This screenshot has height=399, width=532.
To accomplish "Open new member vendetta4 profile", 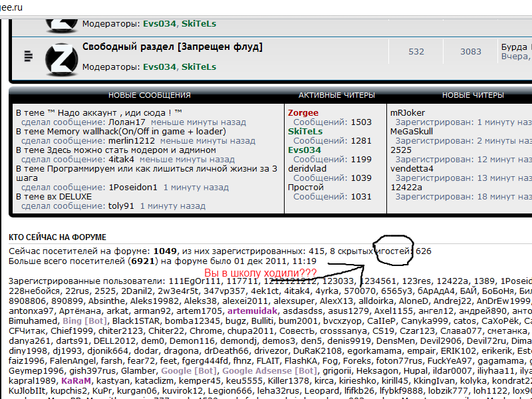I will [412, 169].
